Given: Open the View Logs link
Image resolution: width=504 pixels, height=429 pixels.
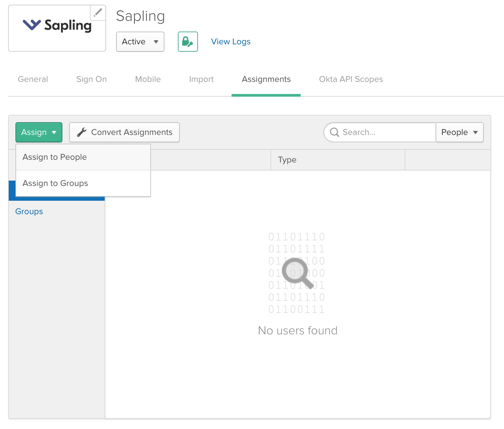Looking at the screenshot, I should 231,42.
